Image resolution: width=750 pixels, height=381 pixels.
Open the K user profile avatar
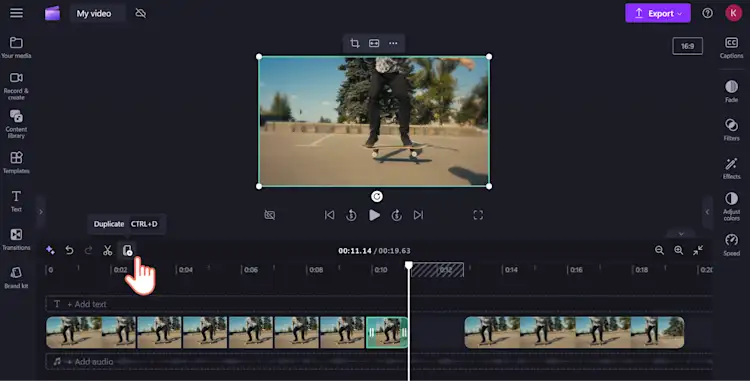[733, 13]
